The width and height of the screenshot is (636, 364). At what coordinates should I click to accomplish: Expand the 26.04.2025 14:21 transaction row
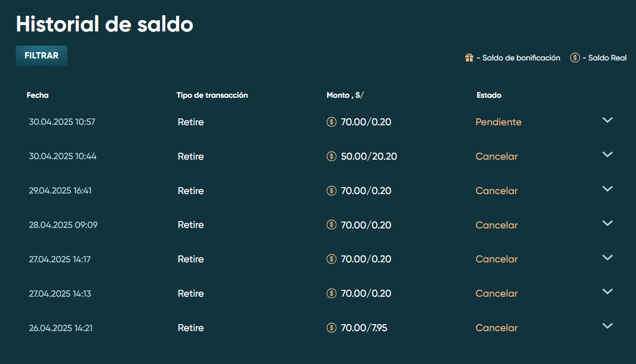(607, 326)
